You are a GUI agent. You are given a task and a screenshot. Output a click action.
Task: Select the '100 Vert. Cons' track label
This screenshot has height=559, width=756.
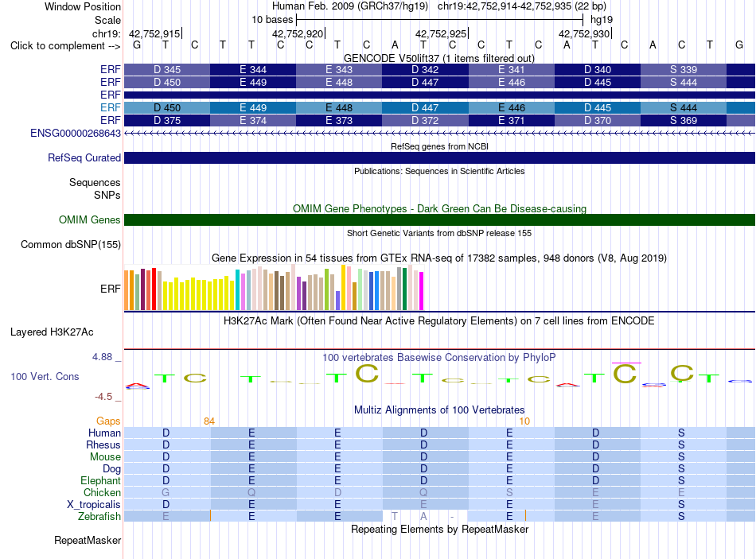(45, 377)
